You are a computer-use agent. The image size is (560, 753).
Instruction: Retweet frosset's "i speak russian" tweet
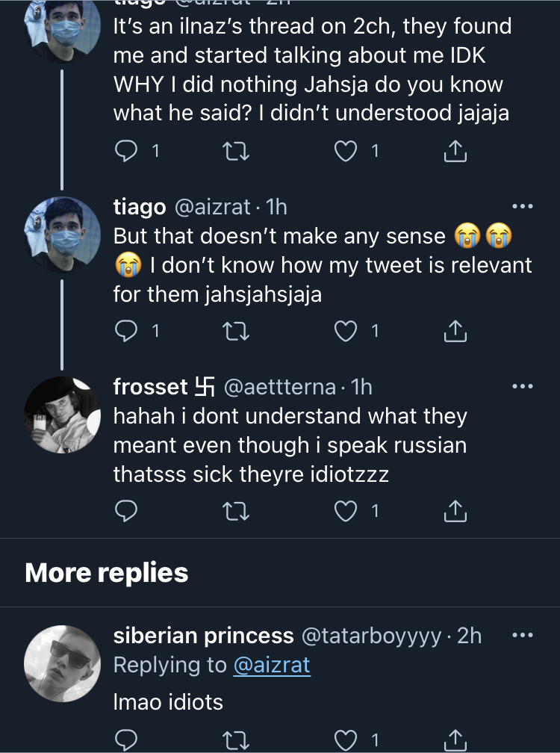click(x=235, y=510)
